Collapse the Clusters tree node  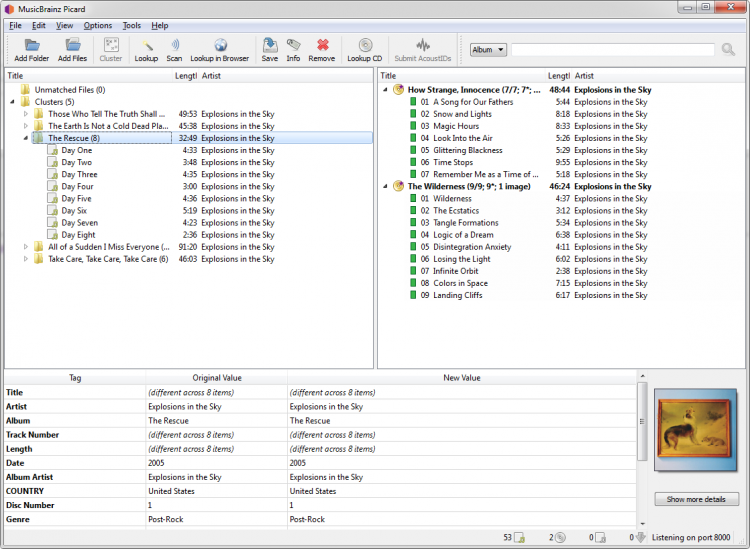[x=12, y=101]
